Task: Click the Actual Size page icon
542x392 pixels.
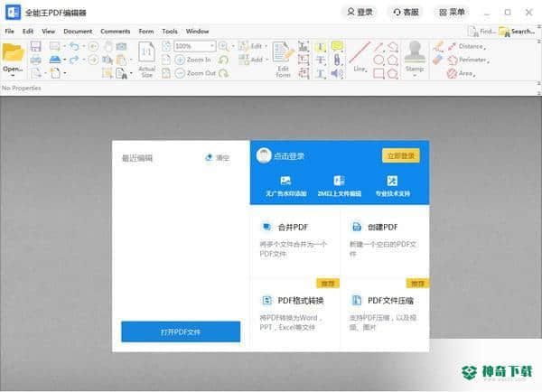Action: coord(147,52)
